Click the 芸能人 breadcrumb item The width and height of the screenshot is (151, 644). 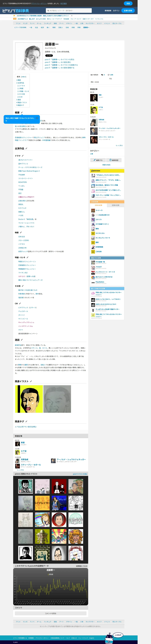(x=60, y=28)
